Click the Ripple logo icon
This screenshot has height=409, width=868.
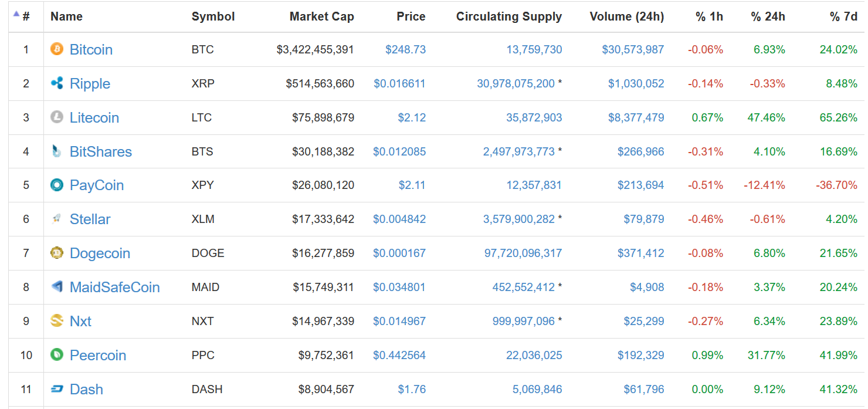(x=56, y=83)
